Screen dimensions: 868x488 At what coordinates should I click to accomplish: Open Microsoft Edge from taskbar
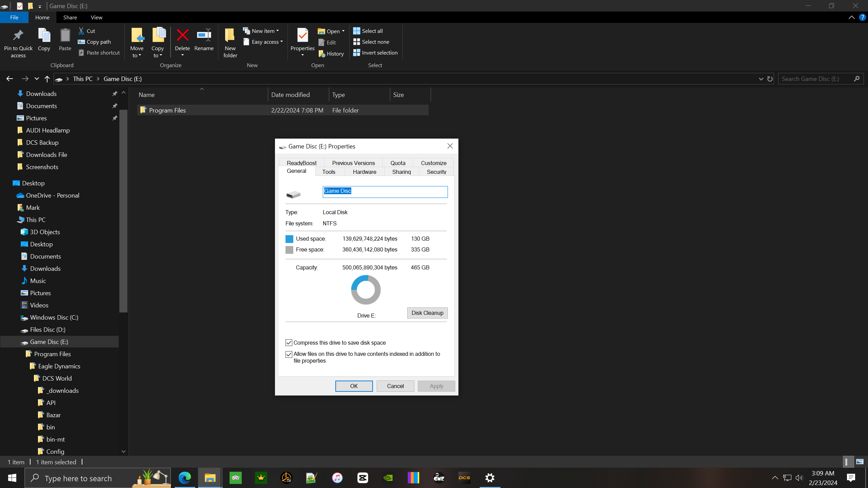coord(185,478)
